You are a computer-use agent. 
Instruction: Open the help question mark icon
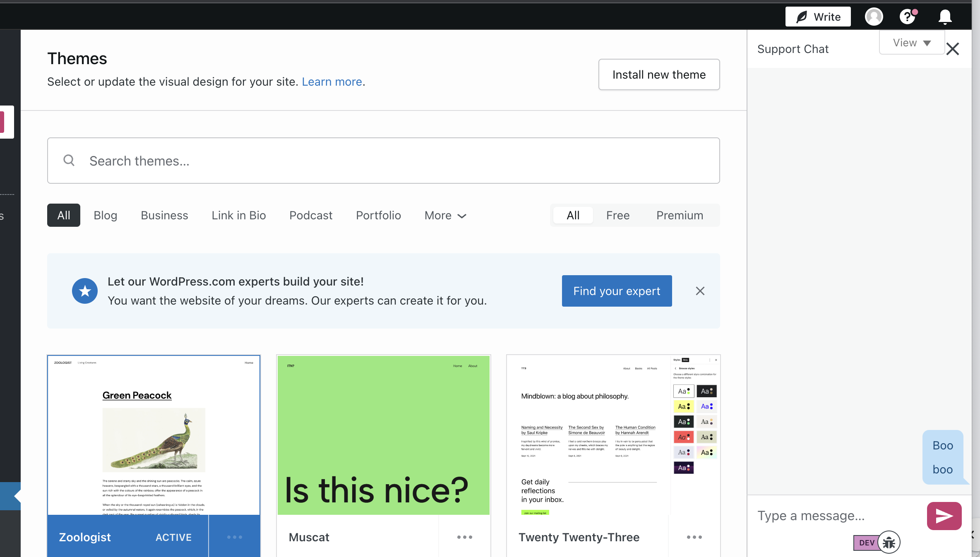tap(907, 17)
